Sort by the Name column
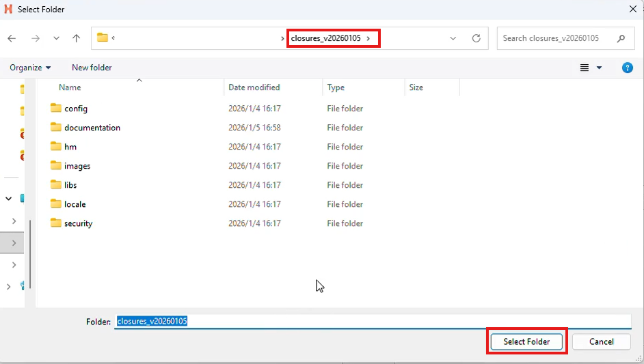 click(x=70, y=87)
